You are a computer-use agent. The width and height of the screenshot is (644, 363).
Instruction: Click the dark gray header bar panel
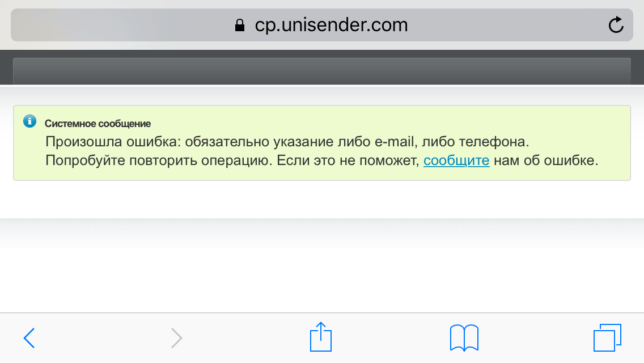tap(322, 71)
